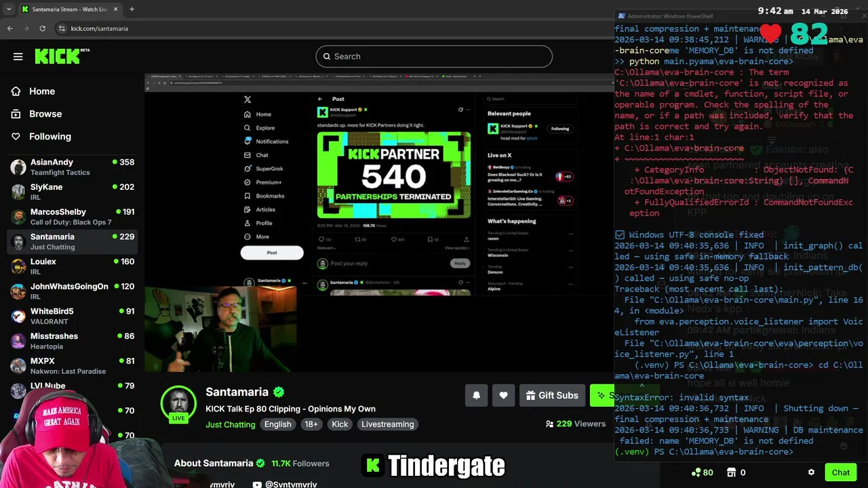Click the green Chat send button
The height and width of the screenshot is (488, 868).
[840, 472]
